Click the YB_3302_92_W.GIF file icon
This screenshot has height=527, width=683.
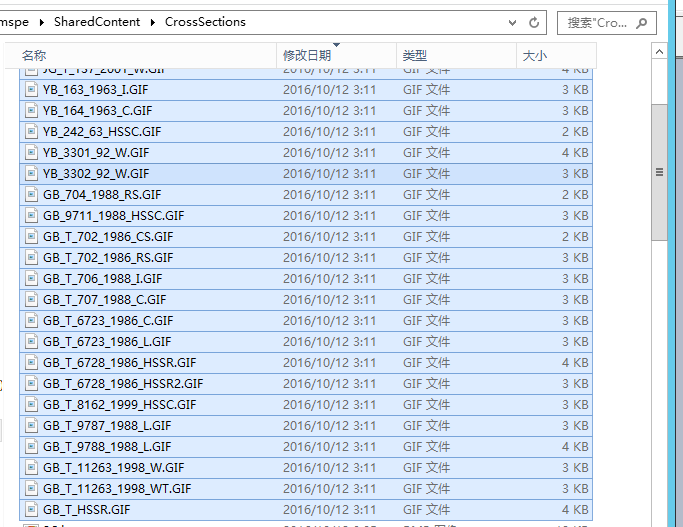point(31,174)
